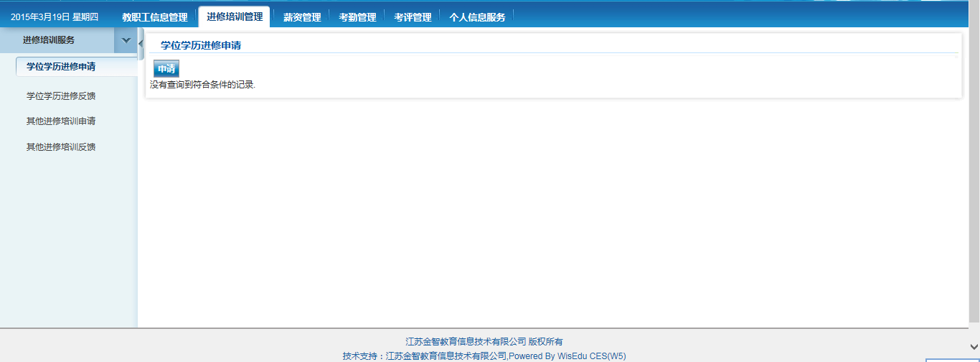Open the 教职工信息管理 tab
The image size is (980, 362).
154,17
